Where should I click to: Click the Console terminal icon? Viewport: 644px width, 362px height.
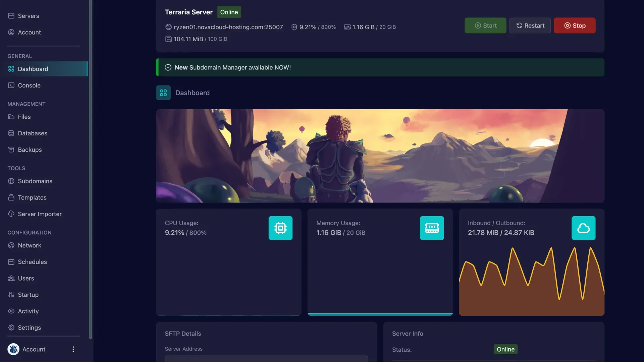11,85
